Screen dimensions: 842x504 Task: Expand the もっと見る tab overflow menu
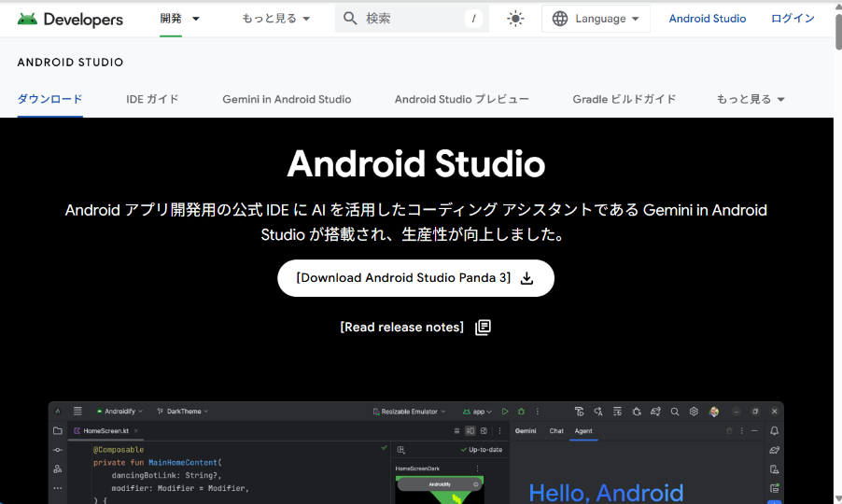pyautogui.click(x=751, y=99)
